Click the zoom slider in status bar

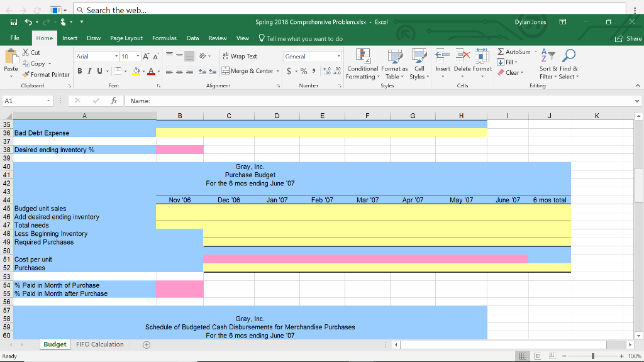tap(592, 356)
